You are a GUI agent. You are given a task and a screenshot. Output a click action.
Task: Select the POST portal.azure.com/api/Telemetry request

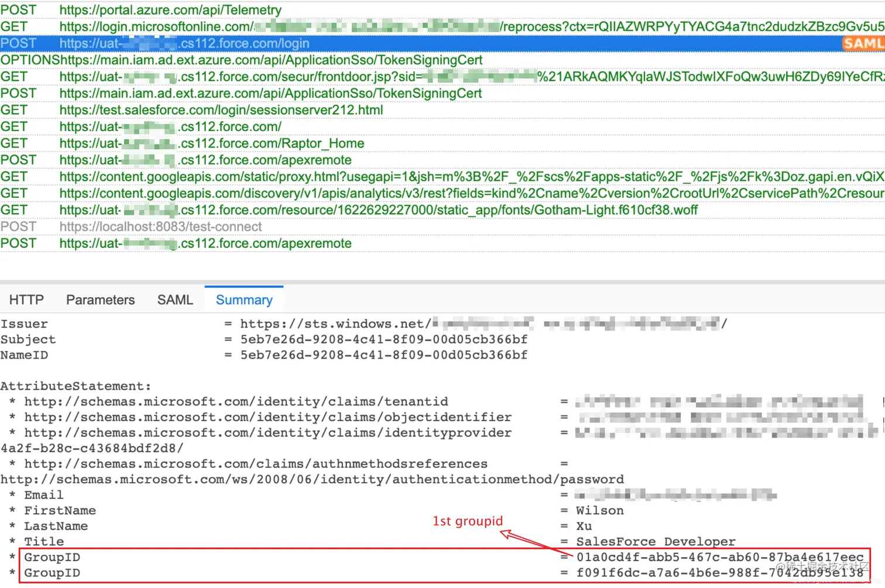pos(442,10)
